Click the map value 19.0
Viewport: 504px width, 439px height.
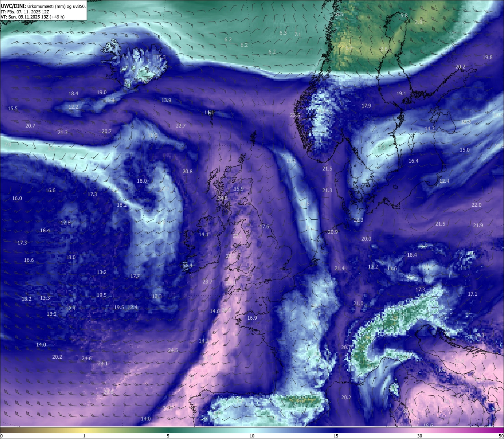[102, 93]
